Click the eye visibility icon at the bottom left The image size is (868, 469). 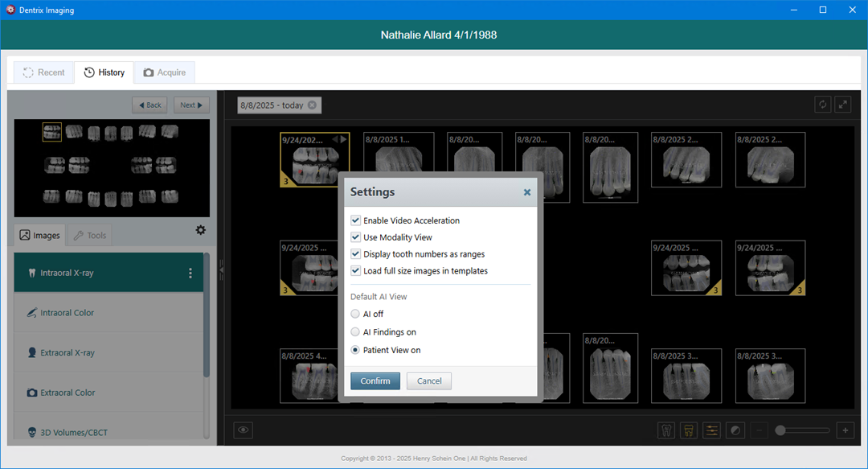point(244,430)
